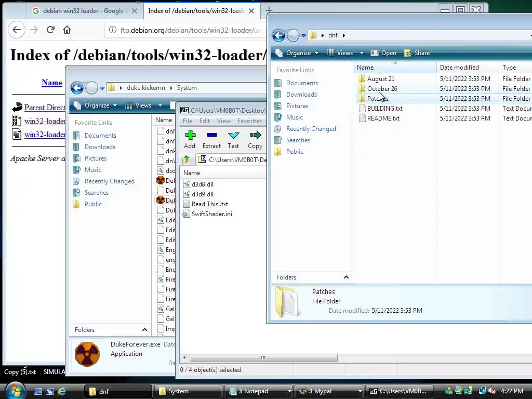
Task: Click the left arrow of 7-Zip scrollbar
Action: 184,357
